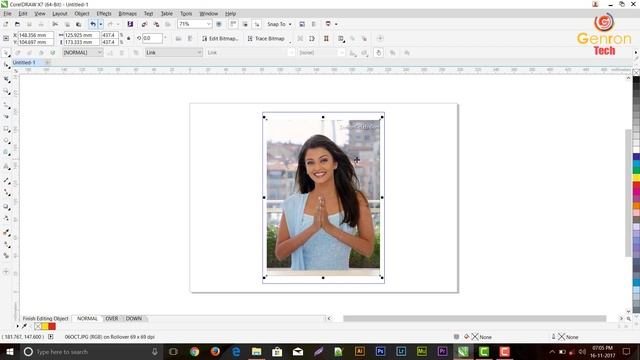
Task: Click the woman photo on the canvas
Action: [x=323, y=198]
